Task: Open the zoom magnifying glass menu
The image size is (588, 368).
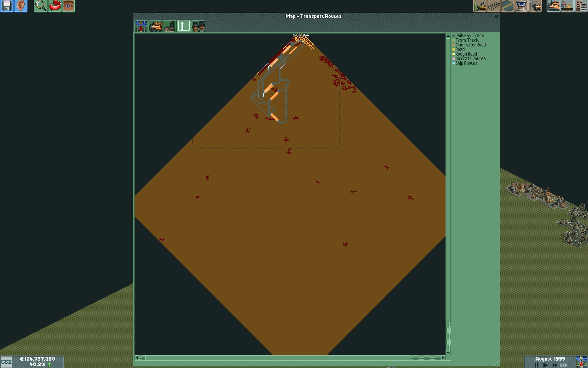Action: click(40, 6)
